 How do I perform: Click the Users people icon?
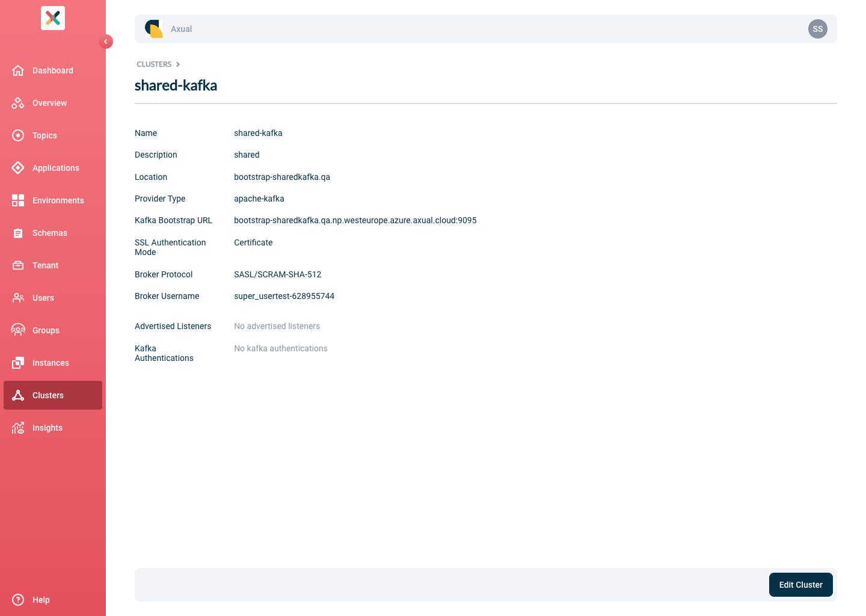point(18,298)
